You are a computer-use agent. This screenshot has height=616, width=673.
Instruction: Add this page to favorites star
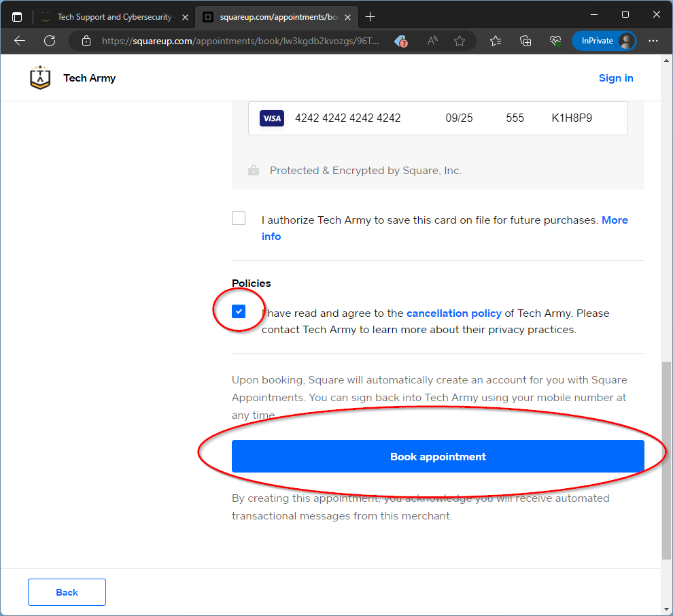(460, 41)
